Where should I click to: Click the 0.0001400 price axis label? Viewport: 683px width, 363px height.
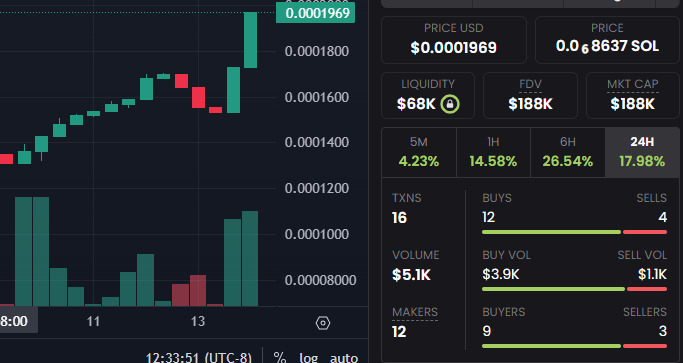pos(317,142)
